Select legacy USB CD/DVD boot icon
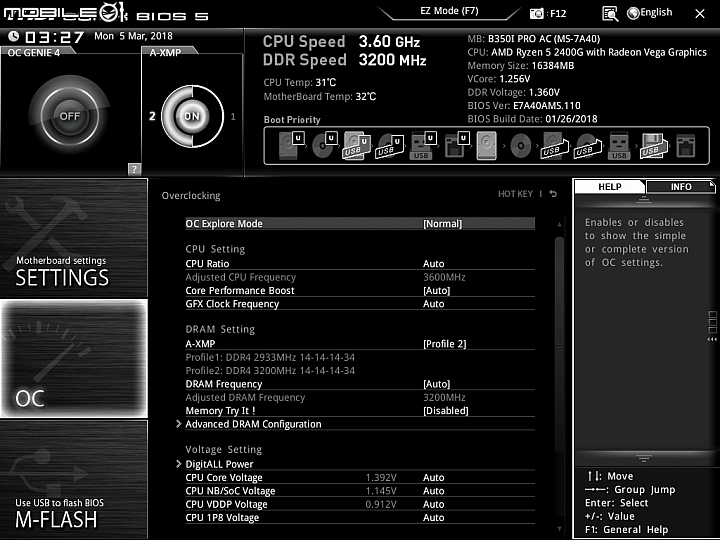The image size is (720, 540). (587, 146)
